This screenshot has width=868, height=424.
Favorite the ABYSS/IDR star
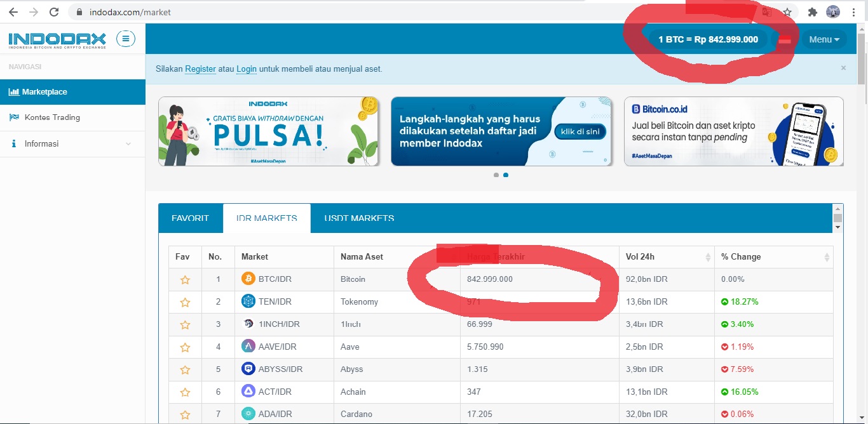185,369
